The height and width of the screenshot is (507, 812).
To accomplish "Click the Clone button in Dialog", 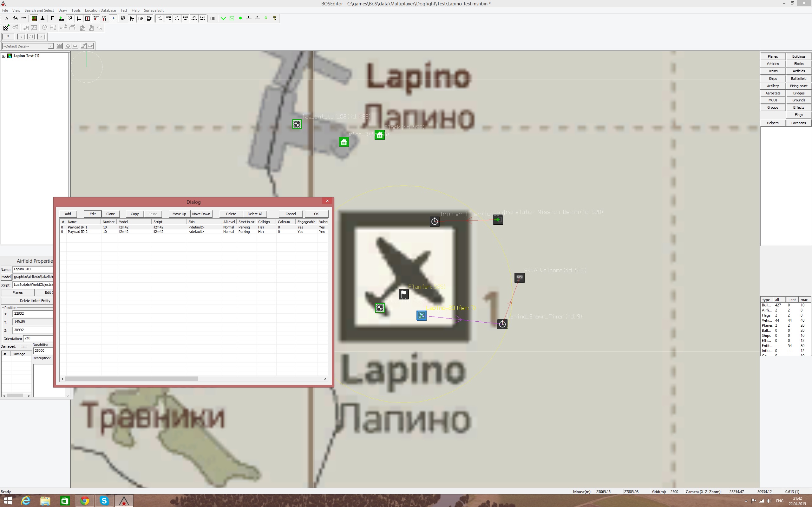I will click(x=110, y=214).
